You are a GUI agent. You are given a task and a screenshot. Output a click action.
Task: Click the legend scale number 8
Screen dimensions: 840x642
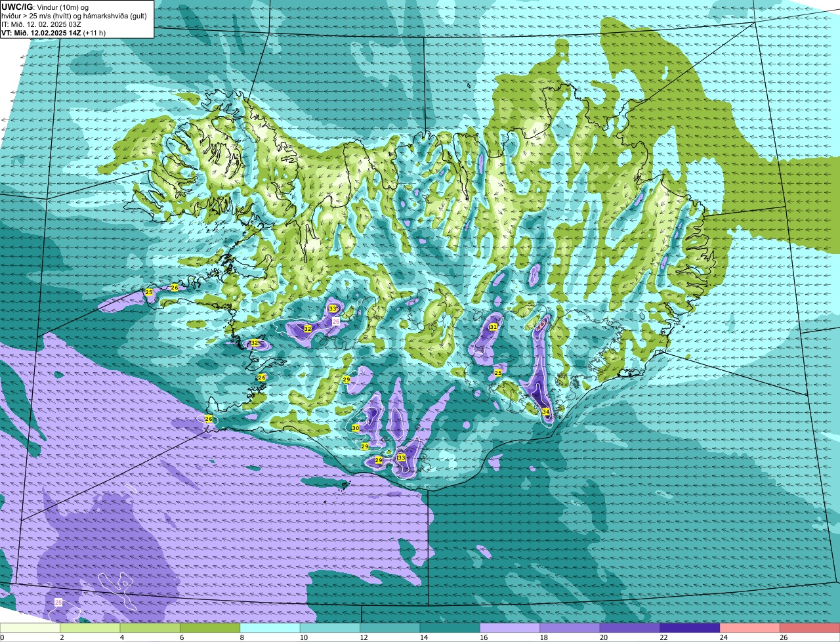[x=241, y=637]
